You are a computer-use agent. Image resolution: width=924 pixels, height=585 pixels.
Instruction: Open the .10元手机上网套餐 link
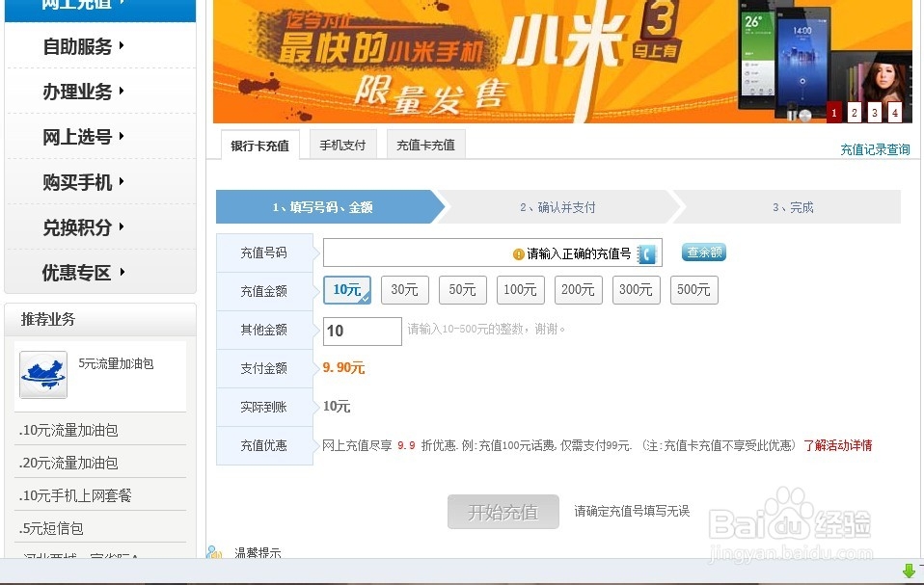click(x=75, y=495)
